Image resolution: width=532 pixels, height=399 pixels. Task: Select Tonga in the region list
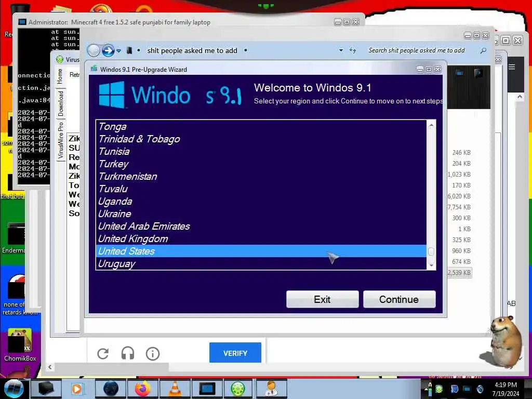click(261, 127)
